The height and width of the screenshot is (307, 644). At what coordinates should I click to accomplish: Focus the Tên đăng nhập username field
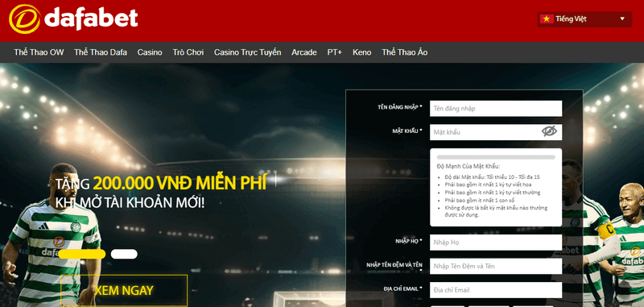[496, 109]
